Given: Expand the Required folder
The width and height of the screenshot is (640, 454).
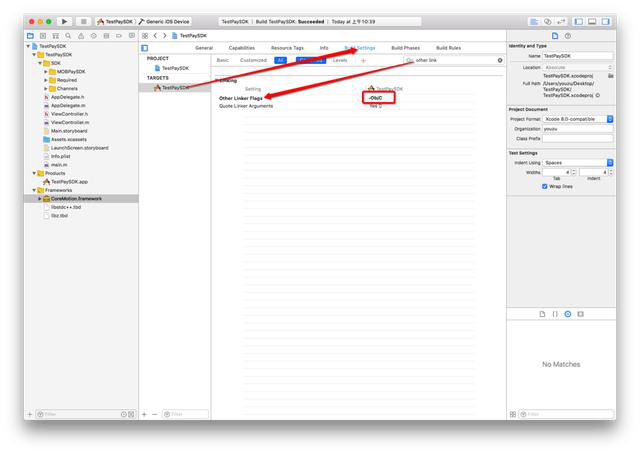Looking at the screenshot, I should click(46, 80).
